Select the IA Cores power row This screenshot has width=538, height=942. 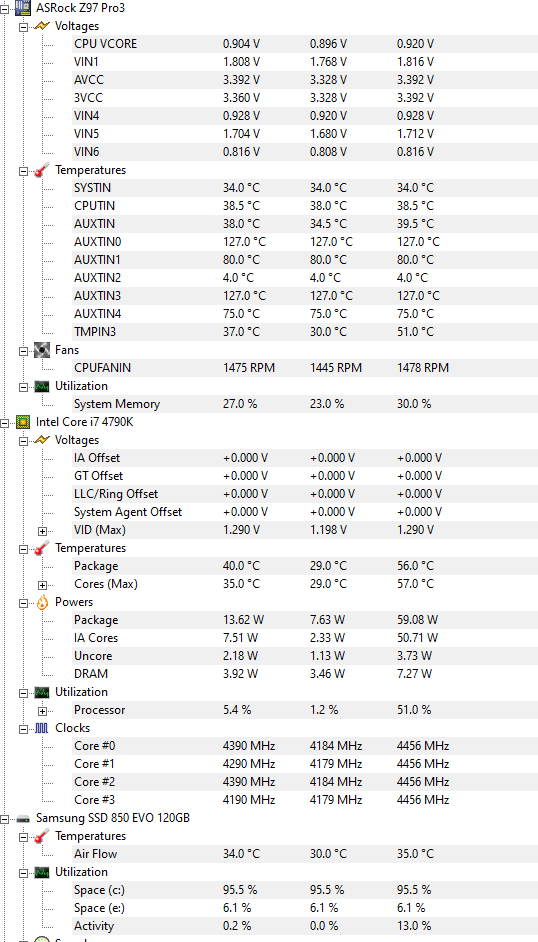pyautogui.click(x=304, y=638)
